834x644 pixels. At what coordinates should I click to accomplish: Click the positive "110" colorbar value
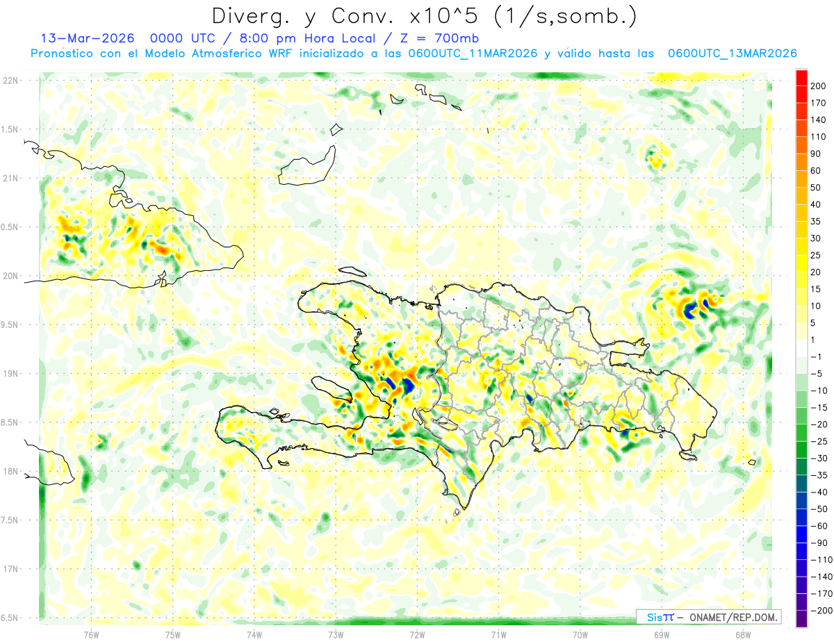[x=819, y=137]
